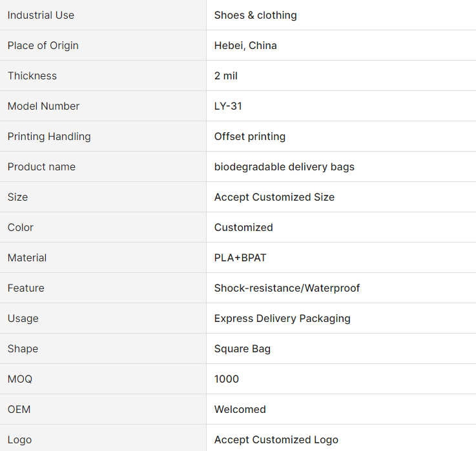The width and height of the screenshot is (476, 451).
Task: Select the MOQ value "1000"
Action: point(227,379)
